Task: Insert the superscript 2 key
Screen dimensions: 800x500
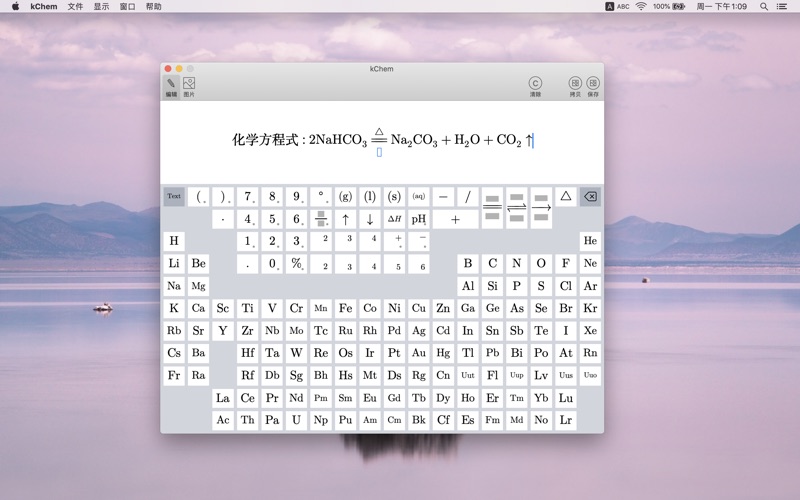Action: (321, 241)
